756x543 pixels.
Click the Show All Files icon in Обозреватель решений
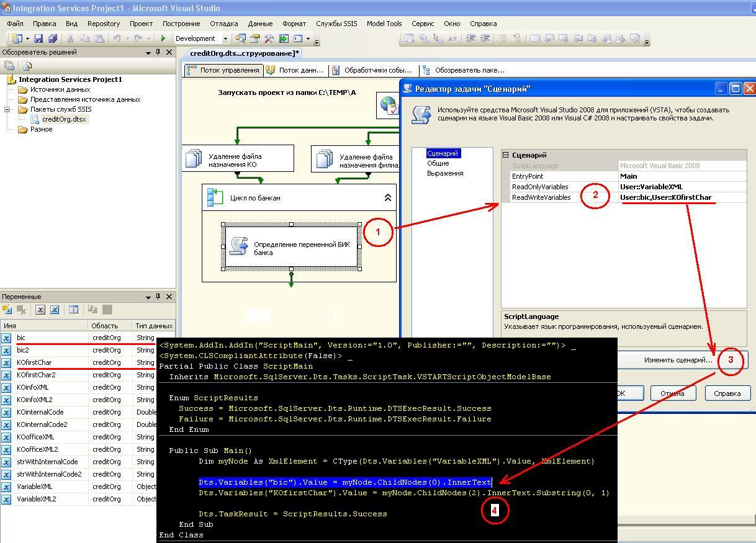click(27, 66)
